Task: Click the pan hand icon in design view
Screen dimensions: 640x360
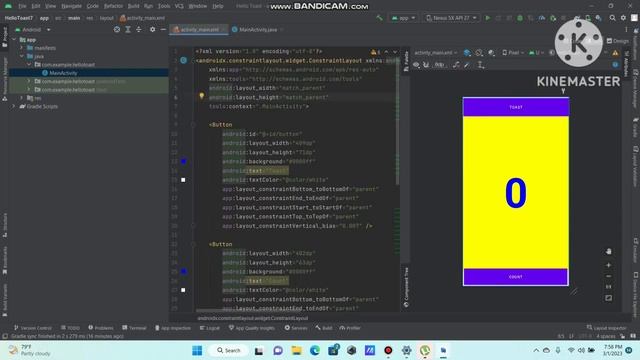Action: tap(608, 251)
